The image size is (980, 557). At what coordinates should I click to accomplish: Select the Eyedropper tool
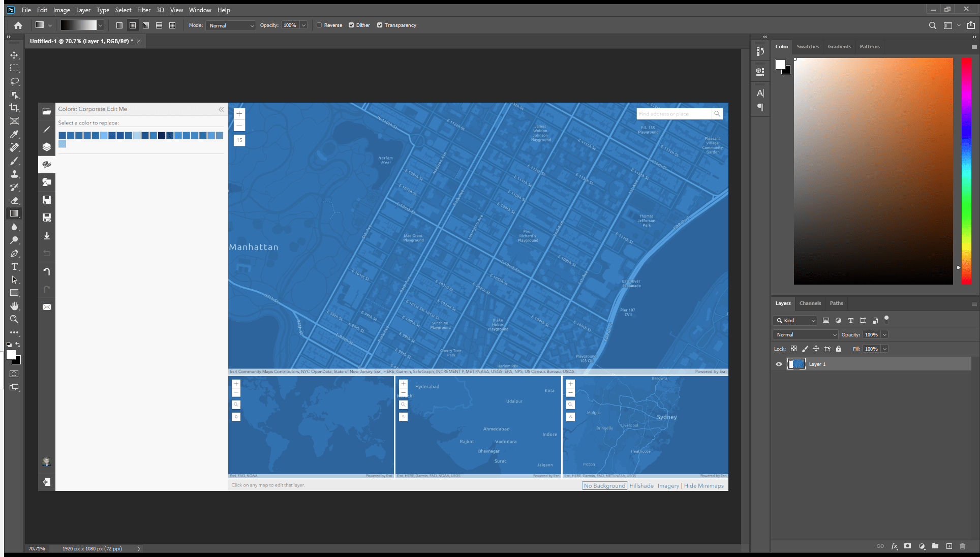click(x=14, y=134)
